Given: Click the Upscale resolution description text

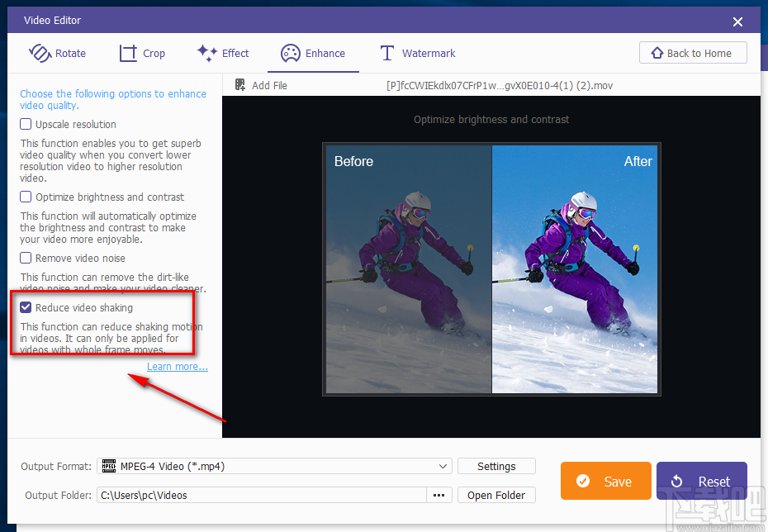Looking at the screenshot, I should [x=110, y=161].
